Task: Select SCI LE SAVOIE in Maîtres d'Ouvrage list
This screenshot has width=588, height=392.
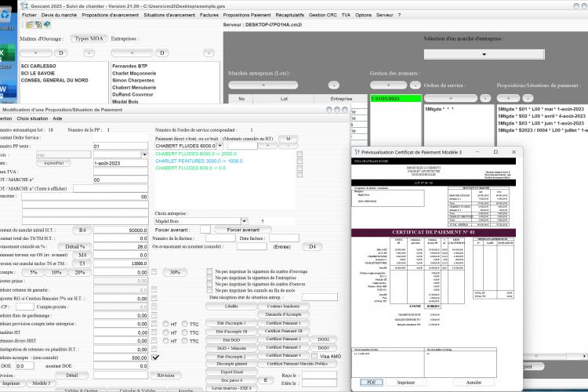Action: pyautogui.click(x=38, y=73)
